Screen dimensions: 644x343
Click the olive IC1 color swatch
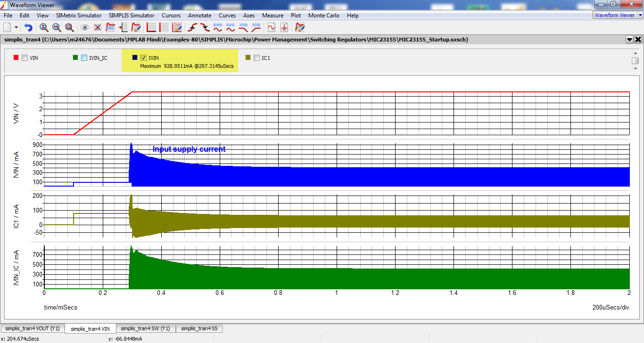tap(248, 57)
